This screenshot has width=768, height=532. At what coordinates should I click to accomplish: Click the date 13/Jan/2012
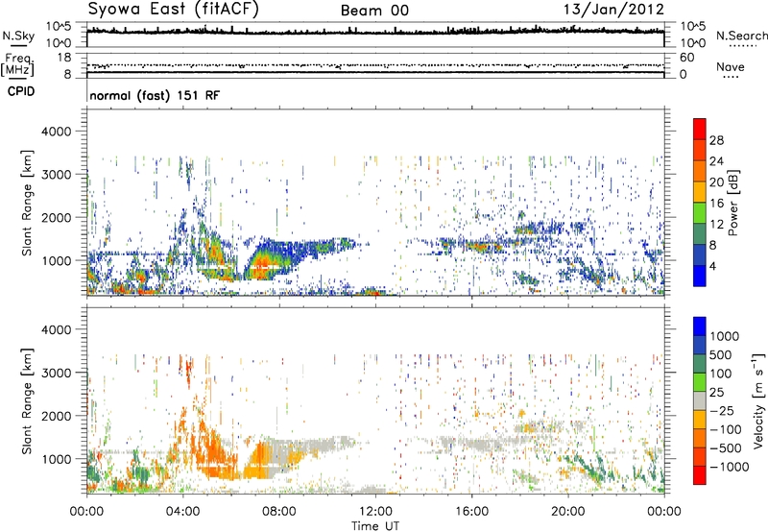click(x=613, y=10)
